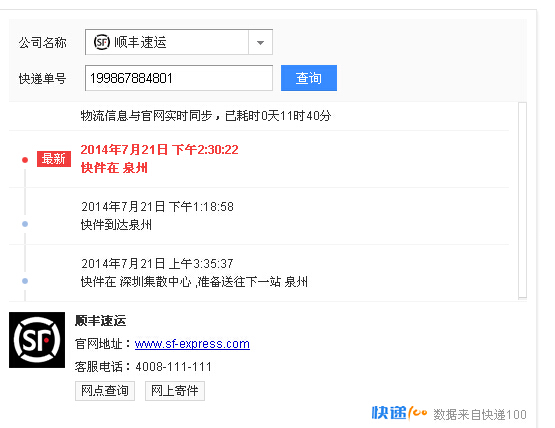Open the www.sf-express.com link
Screen dimensions: 555x428
coord(192,344)
